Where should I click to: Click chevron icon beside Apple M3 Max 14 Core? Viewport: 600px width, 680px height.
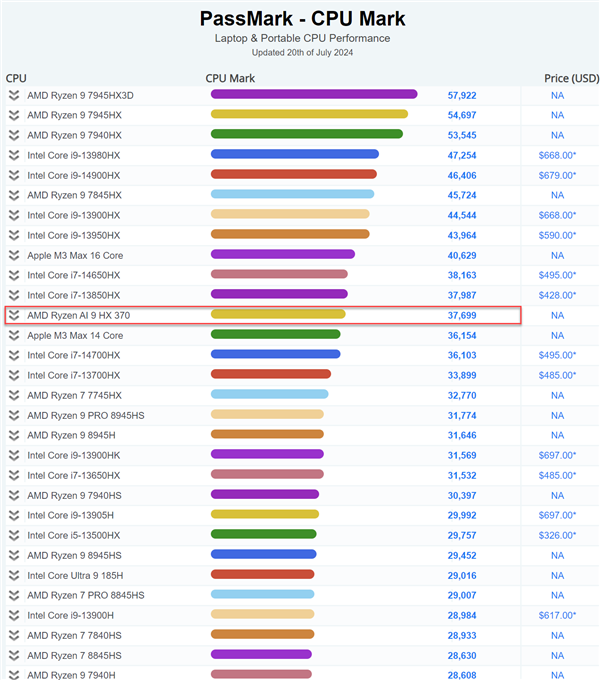[14, 335]
